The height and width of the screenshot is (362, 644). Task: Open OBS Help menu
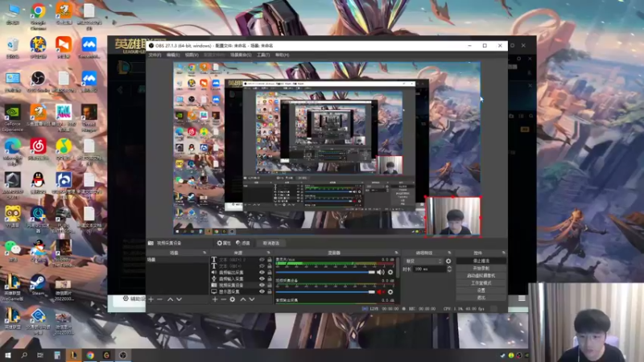pyautogui.click(x=282, y=55)
